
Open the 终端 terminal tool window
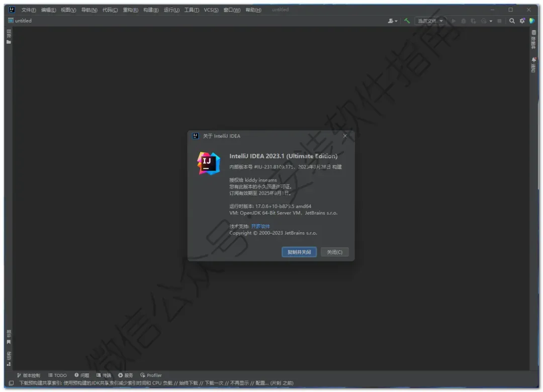(104, 375)
